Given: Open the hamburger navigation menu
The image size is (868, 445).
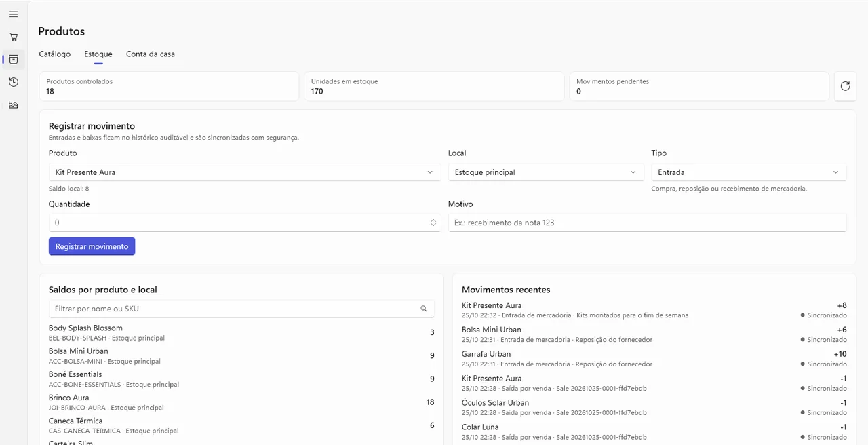Looking at the screenshot, I should [x=14, y=14].
